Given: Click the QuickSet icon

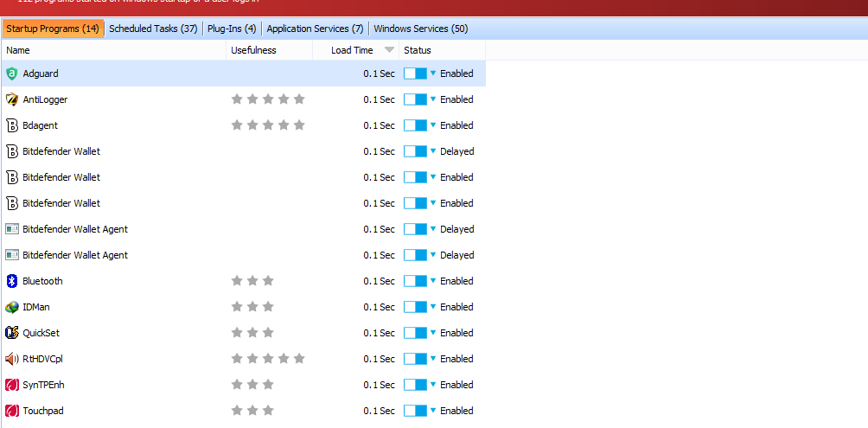Looking at the screenshot, I should pos(11,333).
